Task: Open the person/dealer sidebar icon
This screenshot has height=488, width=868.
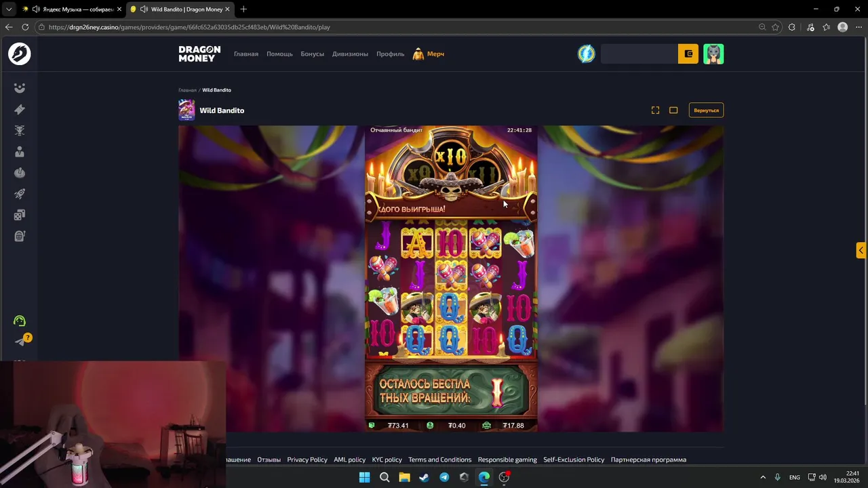Action: (x=20, y=152)
